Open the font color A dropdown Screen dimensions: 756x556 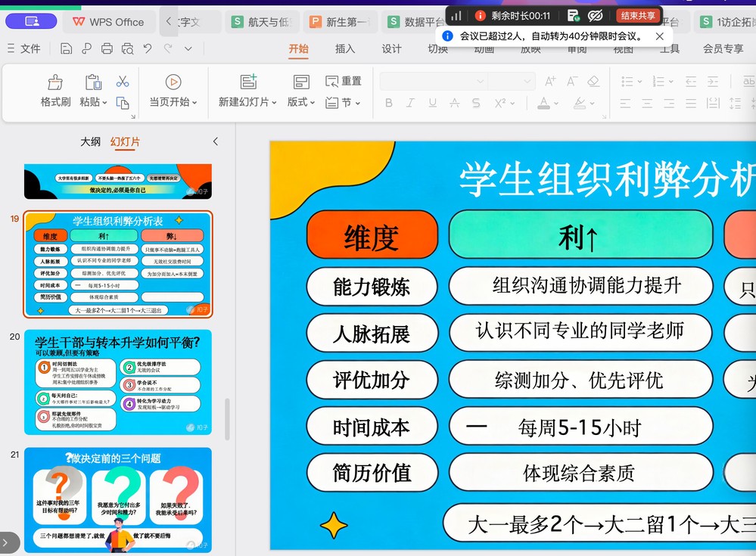556,103
